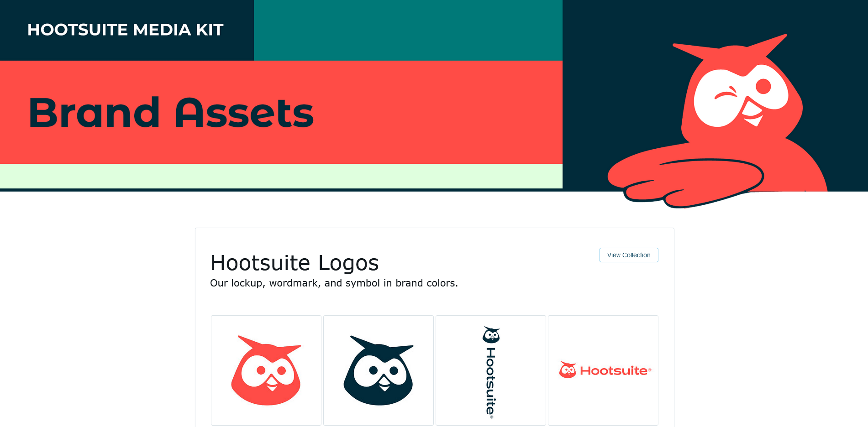Screen dimensions: 868x427
Task: Click the beak of the red owl logo
Action: [x=272, y=383]
